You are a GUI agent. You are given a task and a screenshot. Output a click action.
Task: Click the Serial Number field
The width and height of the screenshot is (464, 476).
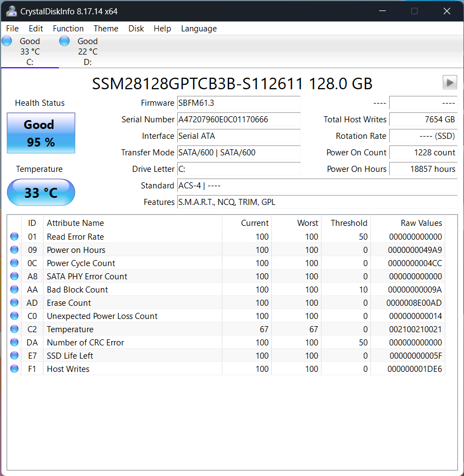(239, 120)
